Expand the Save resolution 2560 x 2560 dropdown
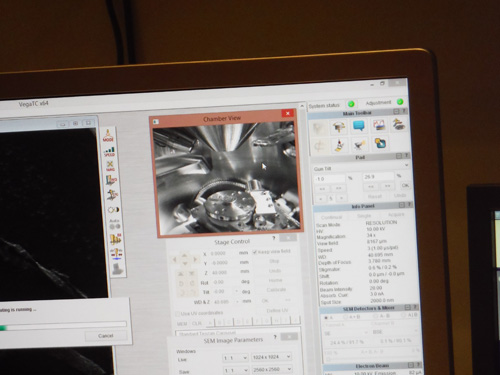Image resolution: width=500 pixels, height=375 pixels. [x=272, y=369]
